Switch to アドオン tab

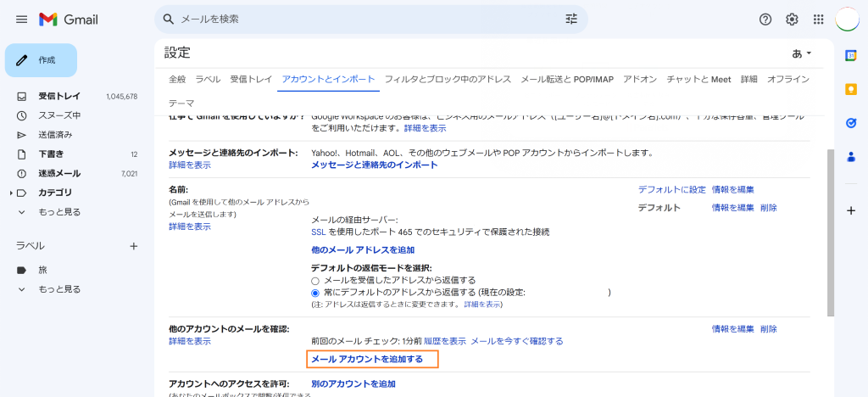tap(640, 79)
